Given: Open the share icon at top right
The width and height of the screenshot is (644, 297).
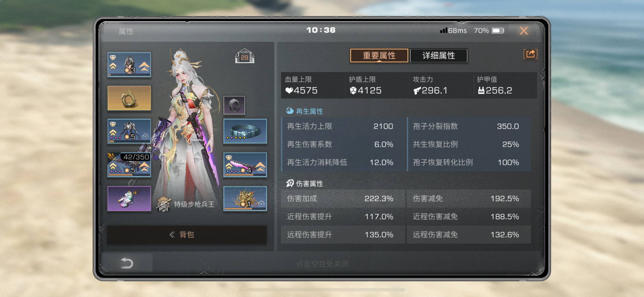Looking at the screenshot, I should [x=530, y=54].
